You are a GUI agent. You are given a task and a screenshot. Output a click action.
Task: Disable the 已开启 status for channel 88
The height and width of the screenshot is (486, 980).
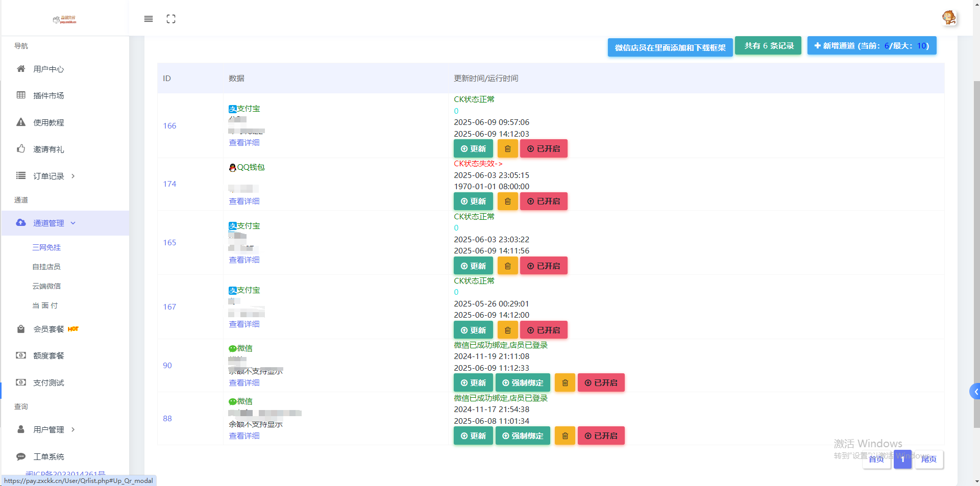[601, 436]
